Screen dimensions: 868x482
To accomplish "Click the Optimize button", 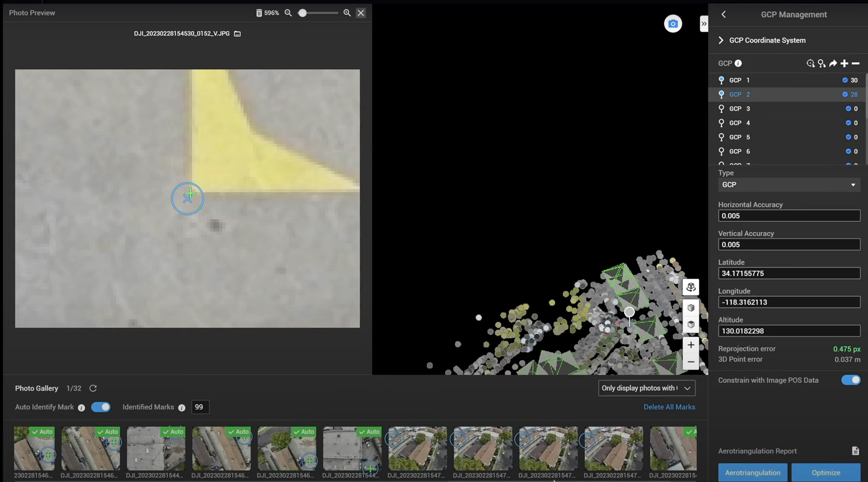I will tap(826, 472).
